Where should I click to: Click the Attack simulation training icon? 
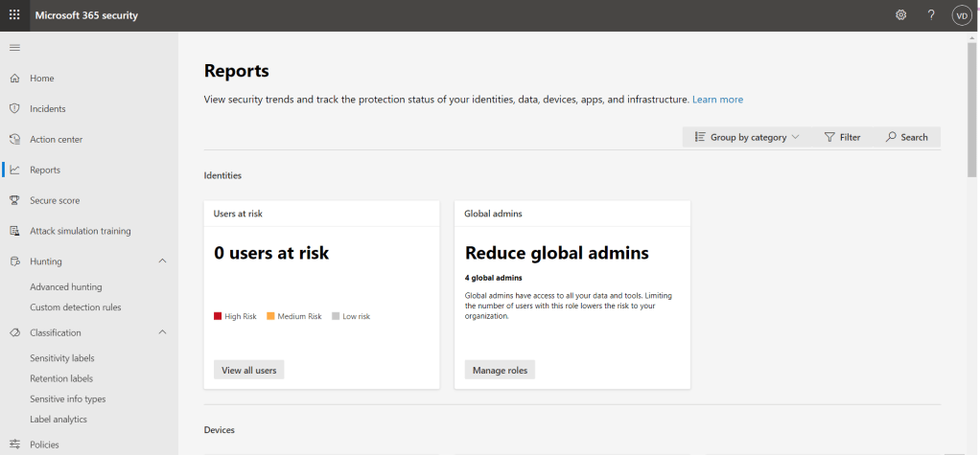[x=14, y=231]
